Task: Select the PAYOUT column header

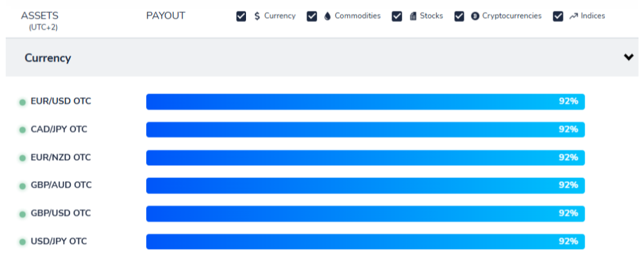Action: click(x=166, y=16)
